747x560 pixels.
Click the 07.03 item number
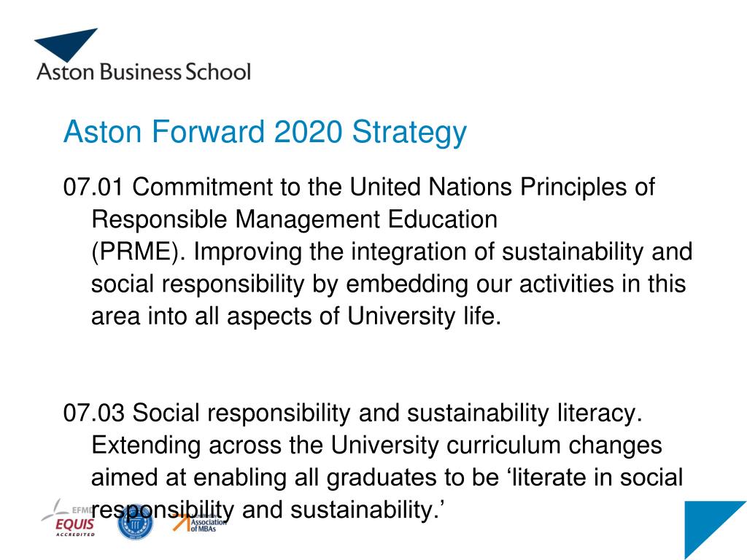pos(93,413)
